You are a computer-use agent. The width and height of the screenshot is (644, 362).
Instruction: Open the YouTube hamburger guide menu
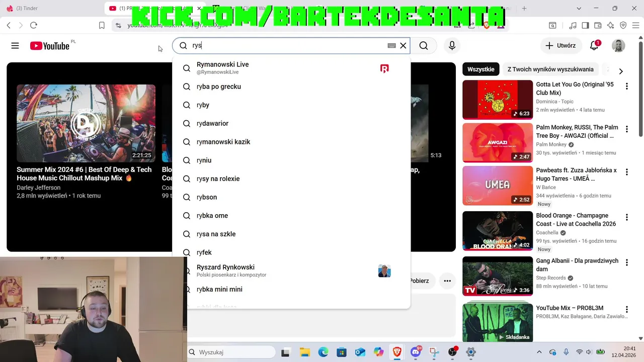[15, 46]
